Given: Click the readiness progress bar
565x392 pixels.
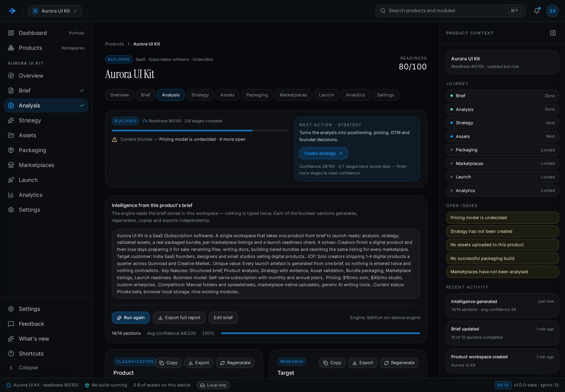Looking at the screenshot, I should click(x=200, y=131).
